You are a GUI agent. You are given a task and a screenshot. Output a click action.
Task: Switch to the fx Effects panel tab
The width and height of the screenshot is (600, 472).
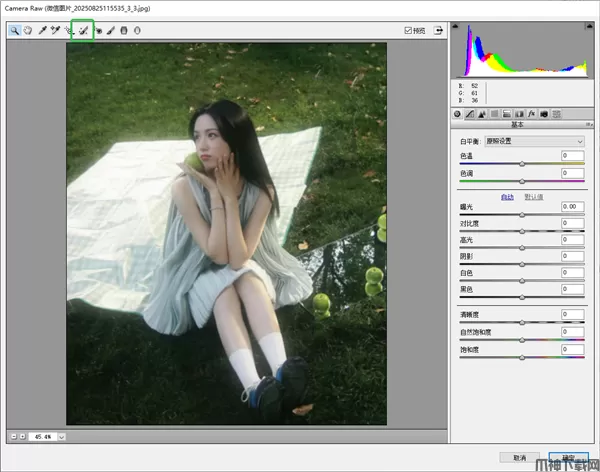click(x=532, y=113)
